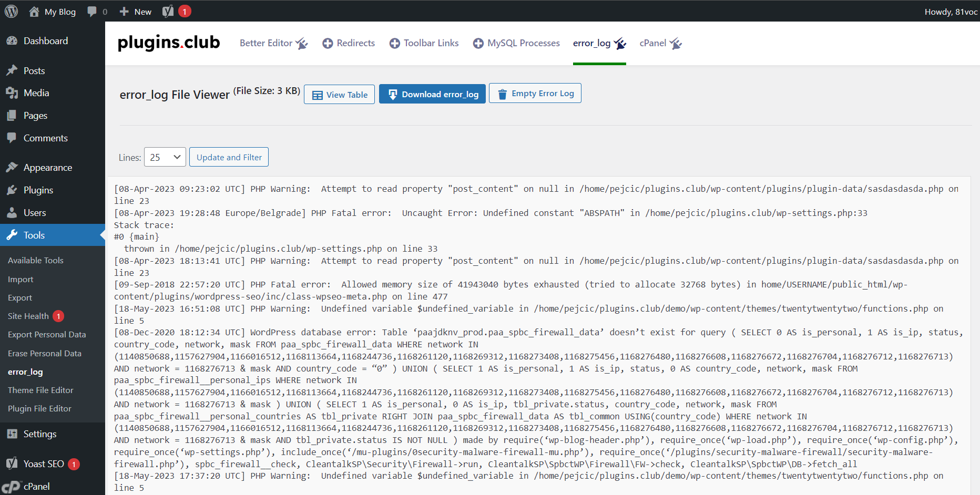Click the plus icon beside Redirects
The image size is (980, 495).
coord(328,44)
